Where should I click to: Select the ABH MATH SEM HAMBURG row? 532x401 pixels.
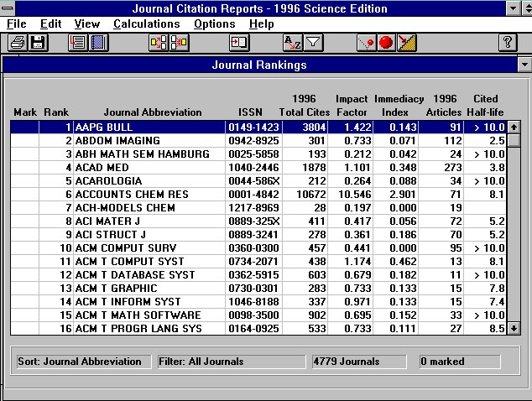[258, 154]
